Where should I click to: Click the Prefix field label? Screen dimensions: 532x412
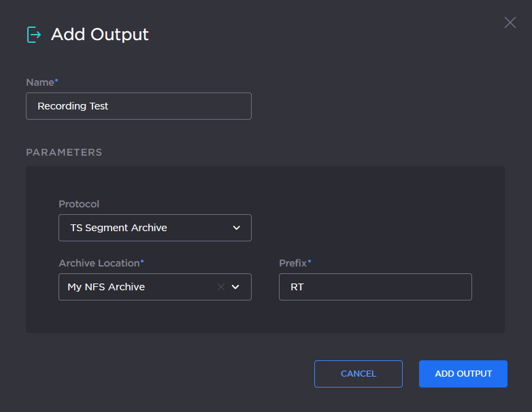click(293, 263)
